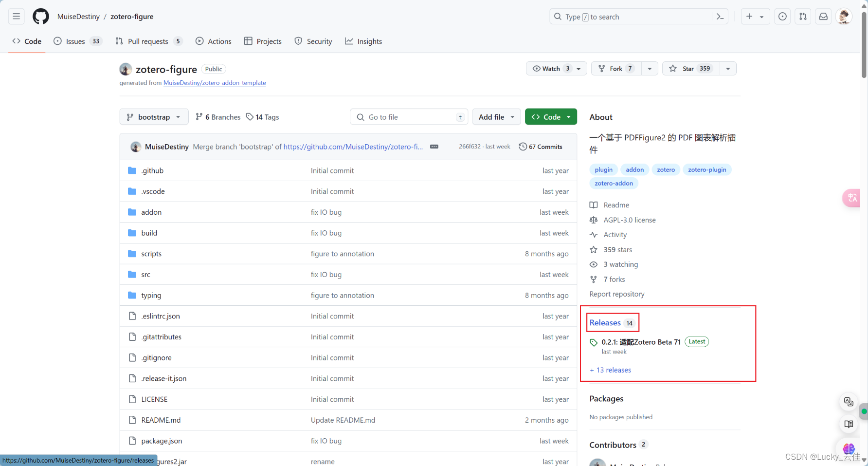Viewport: 868px width, 466px height.
Task: Click the Readme book icon in About
Action: click(x=594, y=205)
